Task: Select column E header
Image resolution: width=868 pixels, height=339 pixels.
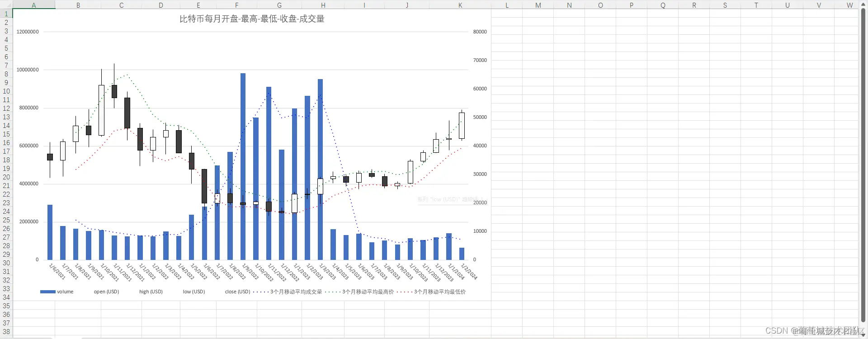Action: 198,5
